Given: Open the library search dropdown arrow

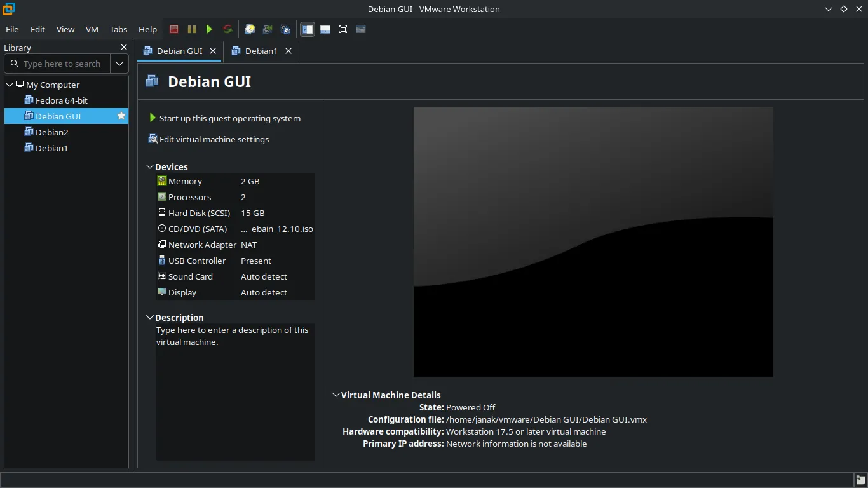Looking at the screenshot, I should pos(119,64).
